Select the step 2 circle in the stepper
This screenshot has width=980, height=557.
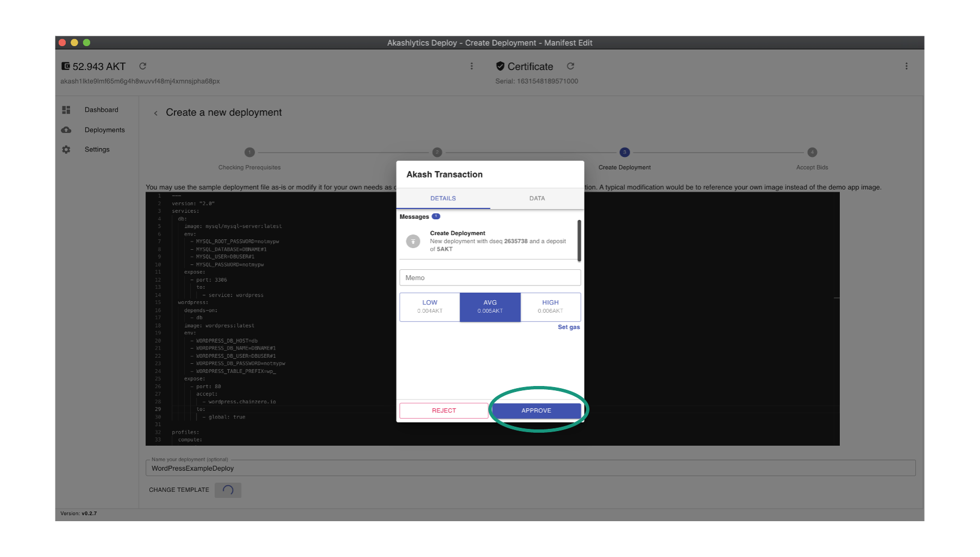click(x=437, y=153)
